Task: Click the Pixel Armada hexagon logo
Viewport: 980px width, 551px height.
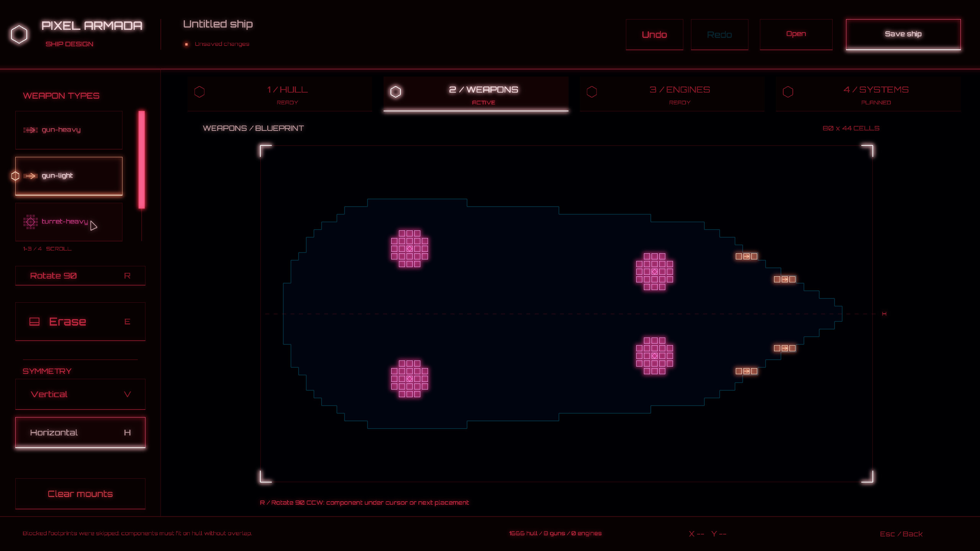Action: point(19,34)
